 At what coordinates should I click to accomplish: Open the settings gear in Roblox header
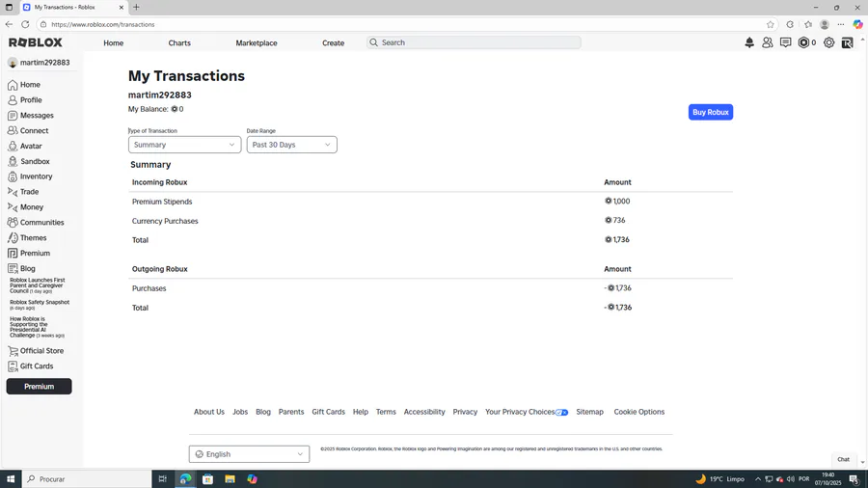828,42
